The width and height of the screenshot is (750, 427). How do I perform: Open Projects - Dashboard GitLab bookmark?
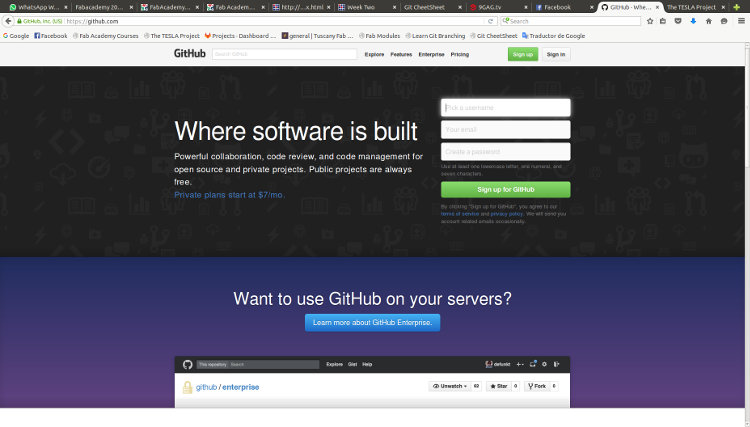coord(241,36)
